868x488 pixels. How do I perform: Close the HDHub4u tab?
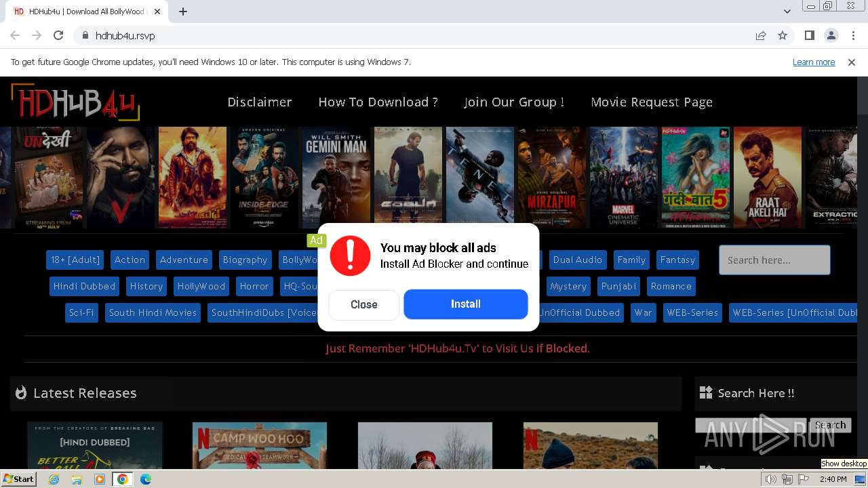pos(157,12)
